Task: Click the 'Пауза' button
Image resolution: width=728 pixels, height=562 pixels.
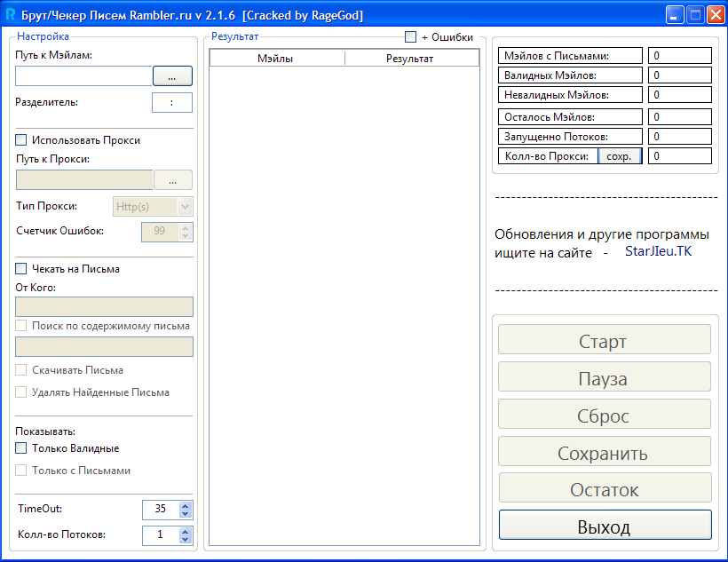Action: 605,376
